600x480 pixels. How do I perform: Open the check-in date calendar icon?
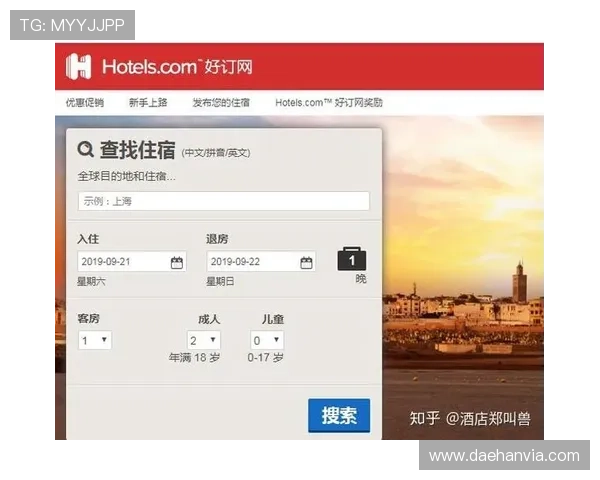(177, 262)
